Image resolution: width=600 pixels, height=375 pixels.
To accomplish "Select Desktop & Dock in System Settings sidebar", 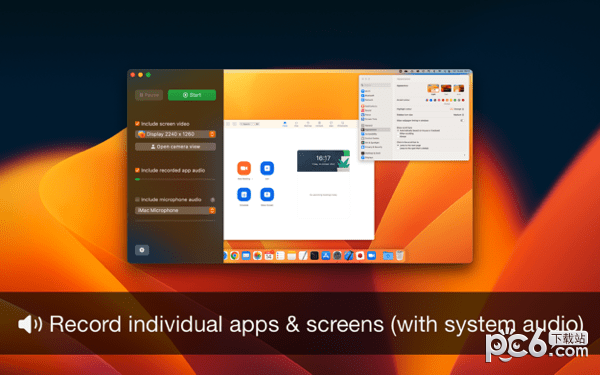I will click(x=370, y=153).
